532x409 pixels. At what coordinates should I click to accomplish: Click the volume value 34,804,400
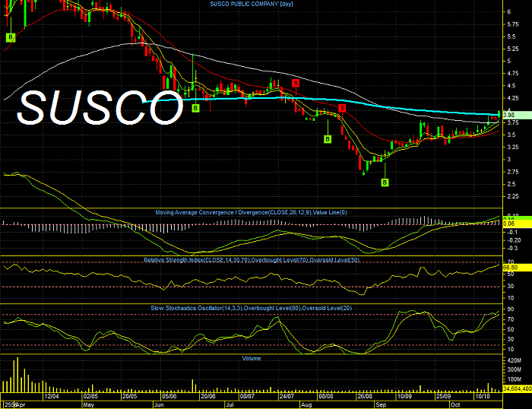pyautogui.click(x=518, y=388)
